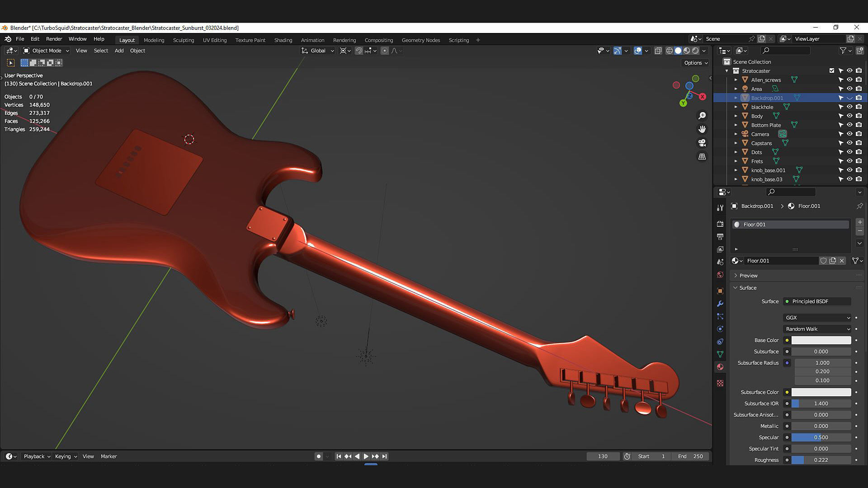Click the Options button in viewport
The height and width of the screenshot is (488, 868).
695,63
